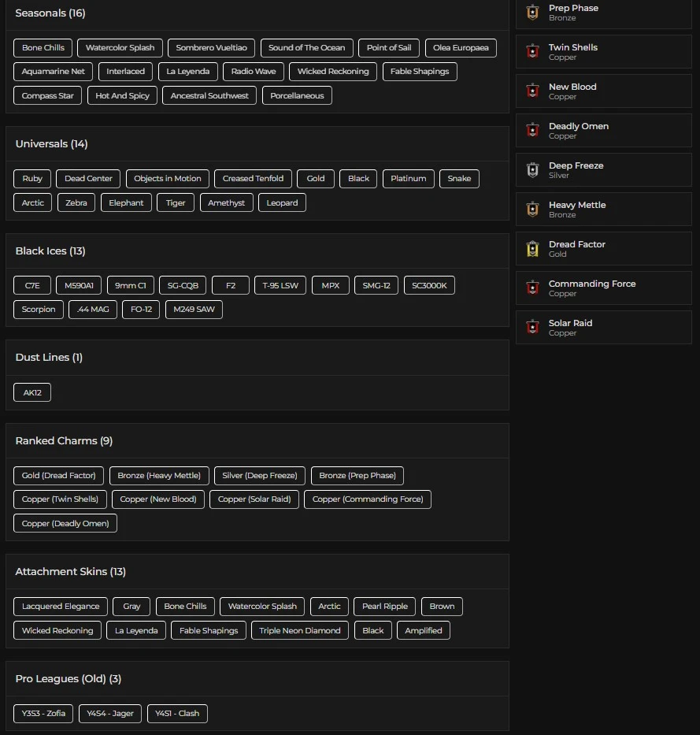Select the Commanding Force charm card

pos(603,288)
